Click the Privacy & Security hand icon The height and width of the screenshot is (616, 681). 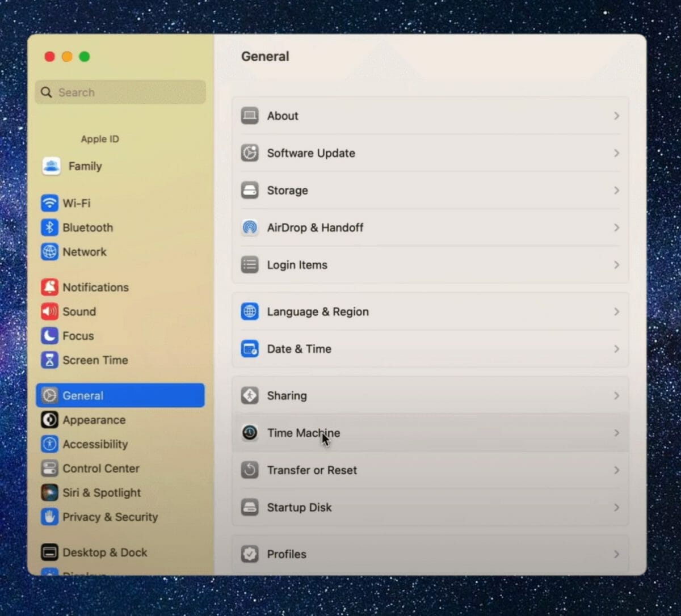[x=51, y=517]
